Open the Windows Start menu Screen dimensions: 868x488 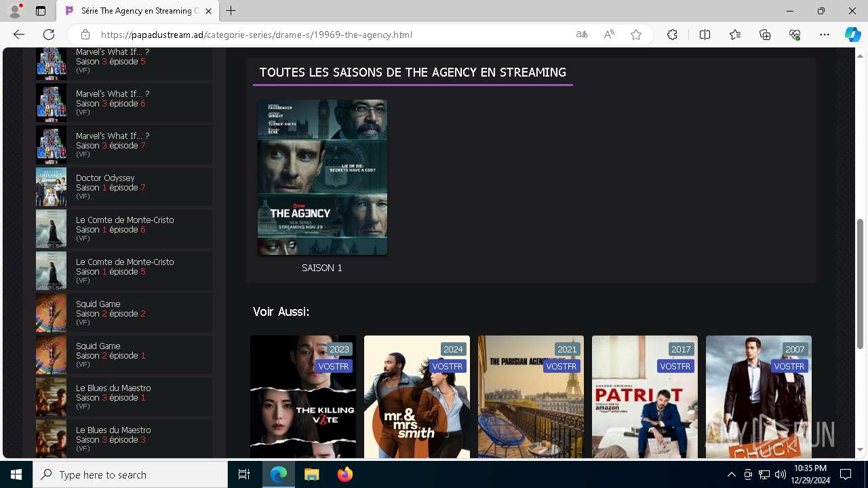(x=16, y=474)
